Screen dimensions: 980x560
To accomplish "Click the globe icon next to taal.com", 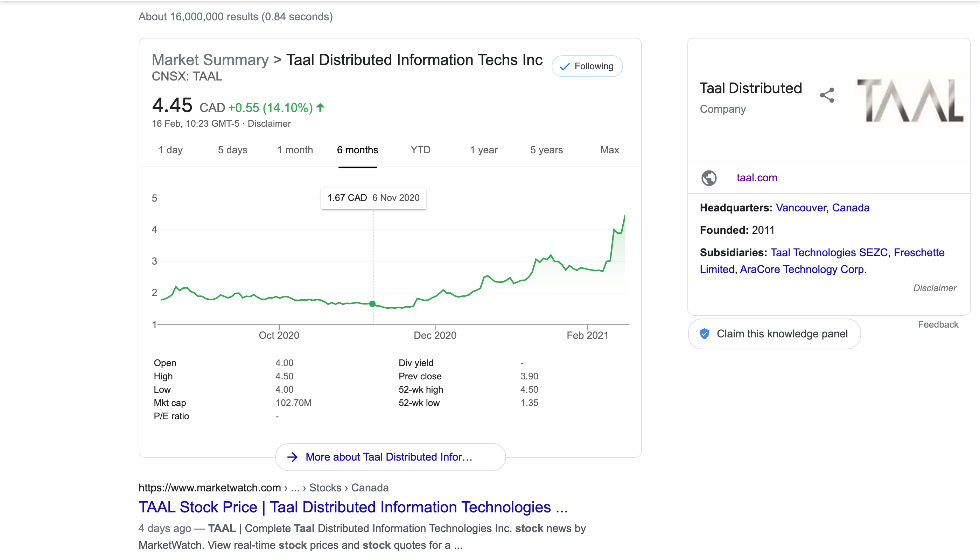I will tap(708, 178).
